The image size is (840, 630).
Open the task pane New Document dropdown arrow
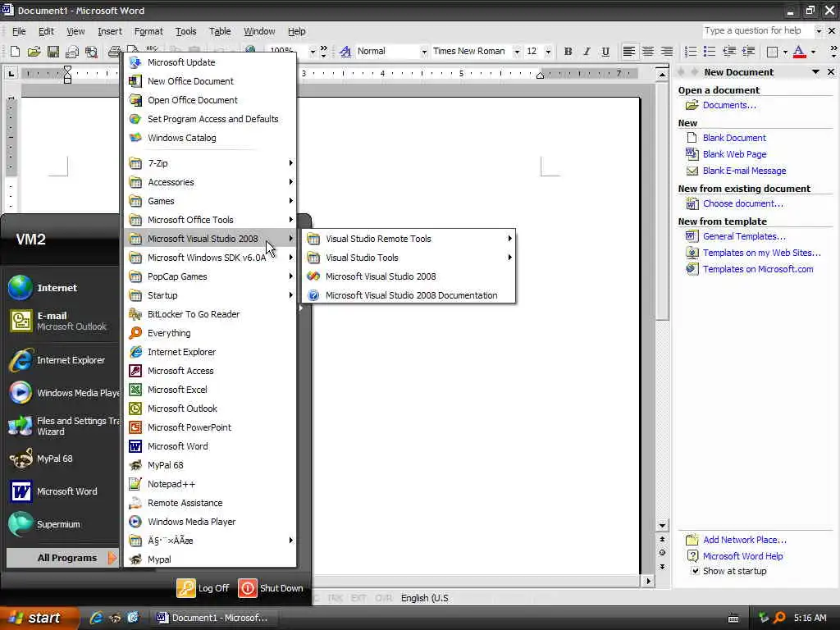click(x=815, y=72)
